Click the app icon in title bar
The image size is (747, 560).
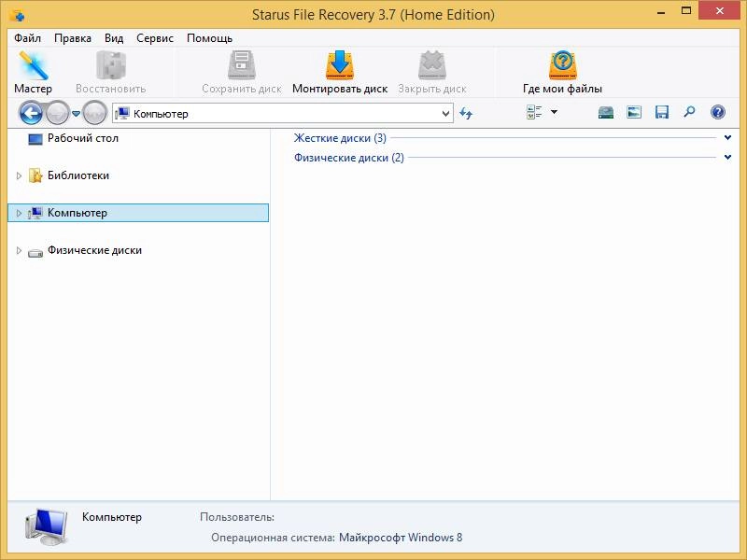(x=17, y=15)
